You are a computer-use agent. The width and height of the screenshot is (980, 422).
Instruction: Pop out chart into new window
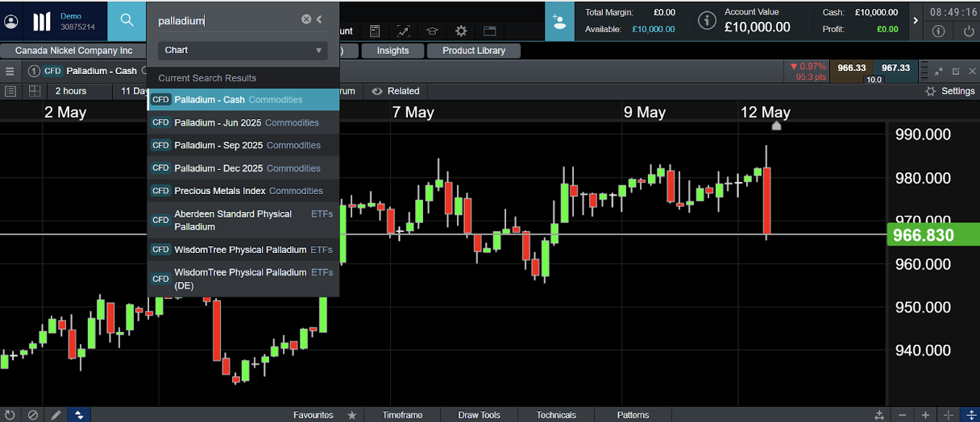coord(956,71)
